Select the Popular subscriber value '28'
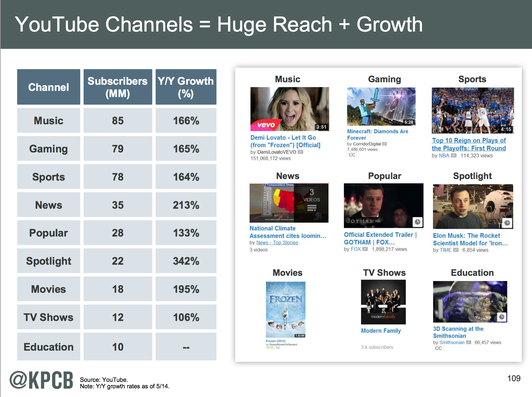The width and height of the screenshot is (532, 397). click(118, 233)
